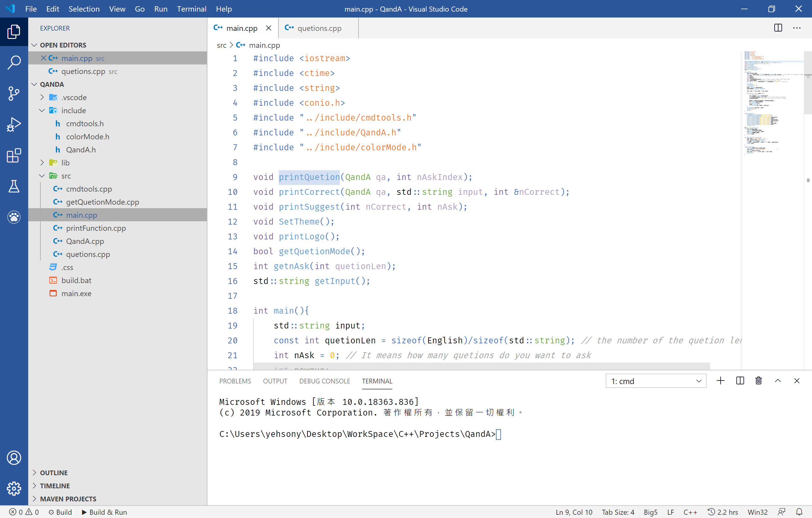The width and height of the screenshot is (812, 518).
Task: Maximize terminal panel with up chevron
Action: tap(778, 381)
